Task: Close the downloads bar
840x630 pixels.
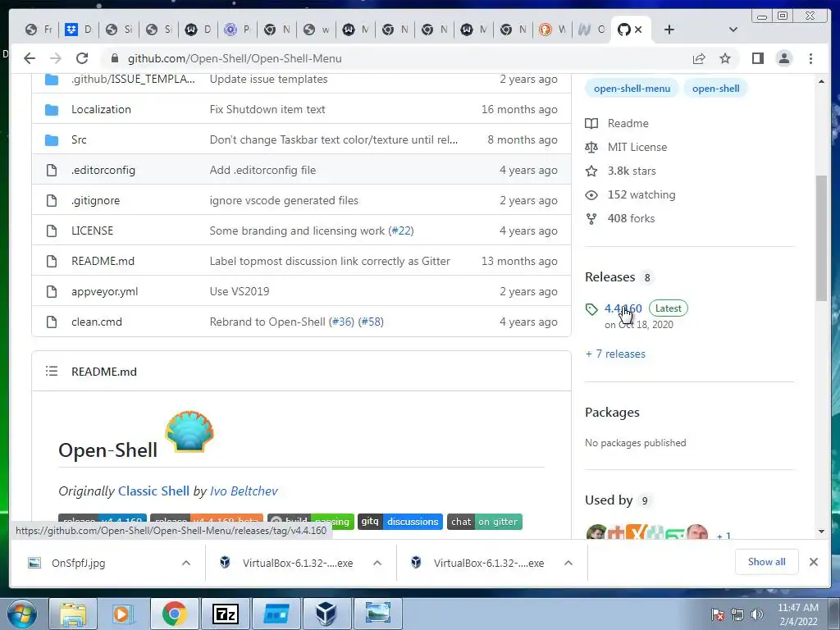Action: pyautogui.click(x=813, y=561)
